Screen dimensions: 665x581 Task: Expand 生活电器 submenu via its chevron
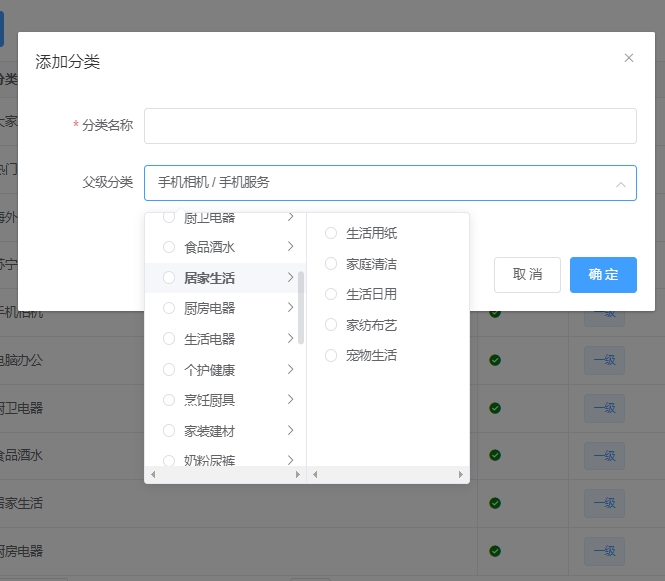tap(291, 338)
